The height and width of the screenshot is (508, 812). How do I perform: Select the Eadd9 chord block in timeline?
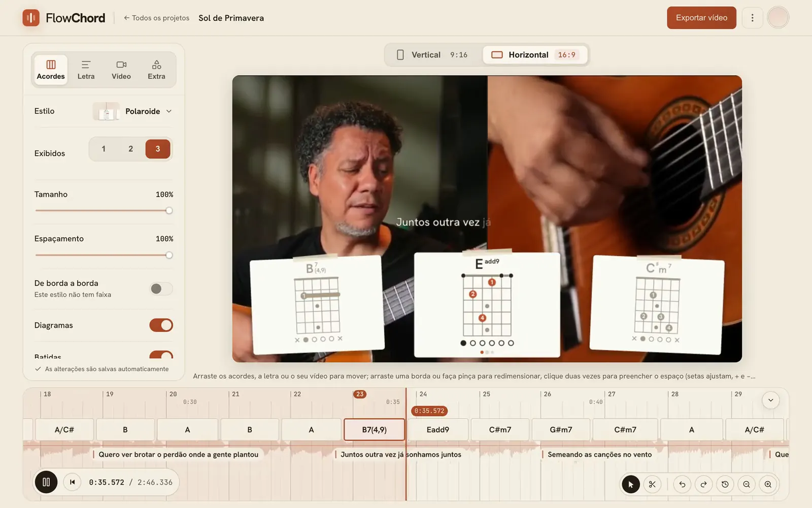438,430
